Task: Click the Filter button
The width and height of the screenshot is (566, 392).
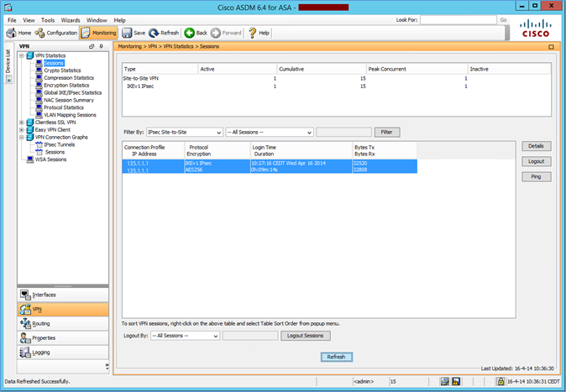Action: point(387,132)
